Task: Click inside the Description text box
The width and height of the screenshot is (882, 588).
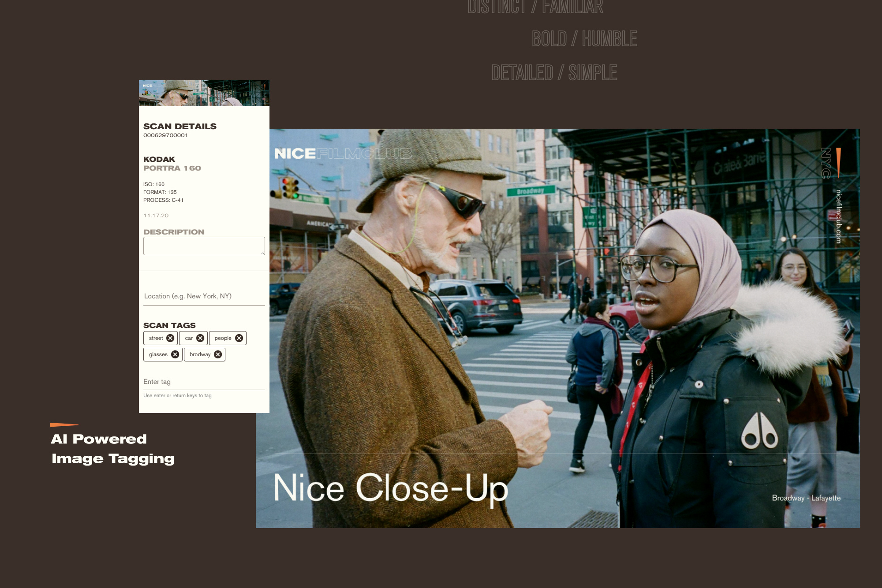Action: [204, 245]
